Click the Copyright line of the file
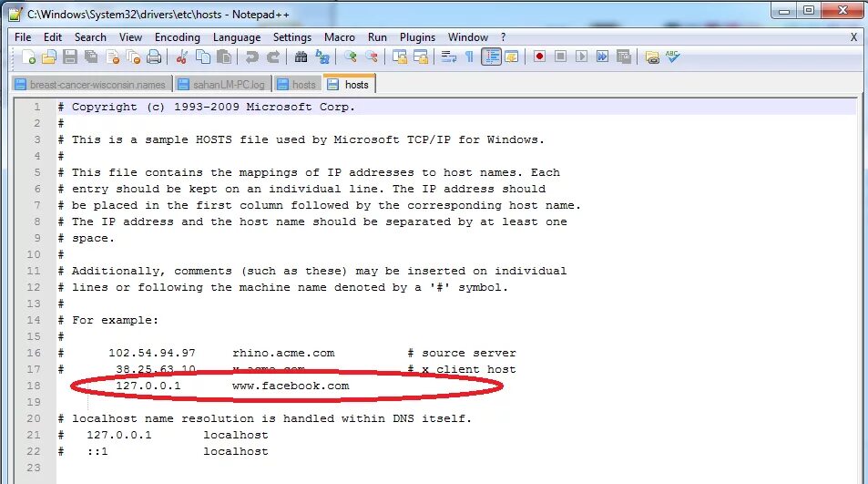 (206, 107)
